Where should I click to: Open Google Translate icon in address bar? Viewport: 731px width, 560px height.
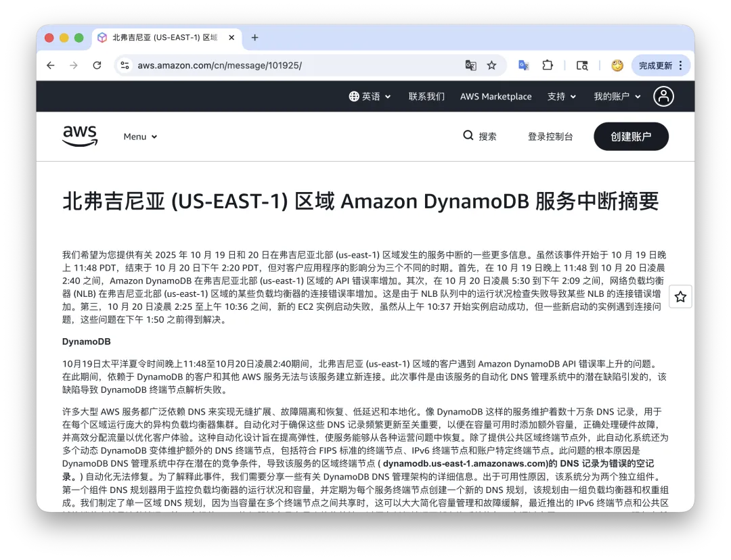point(470,65)
